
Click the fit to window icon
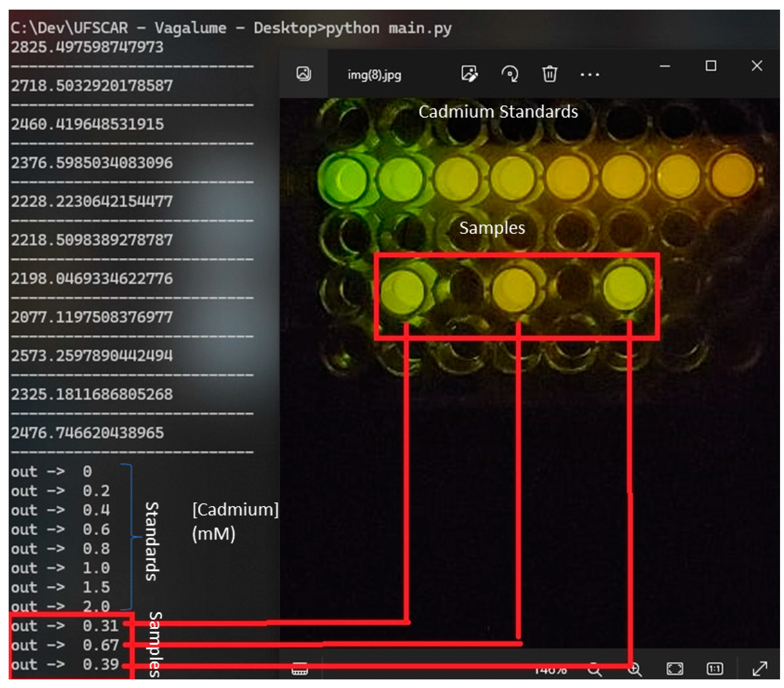[x=675, y=669]
